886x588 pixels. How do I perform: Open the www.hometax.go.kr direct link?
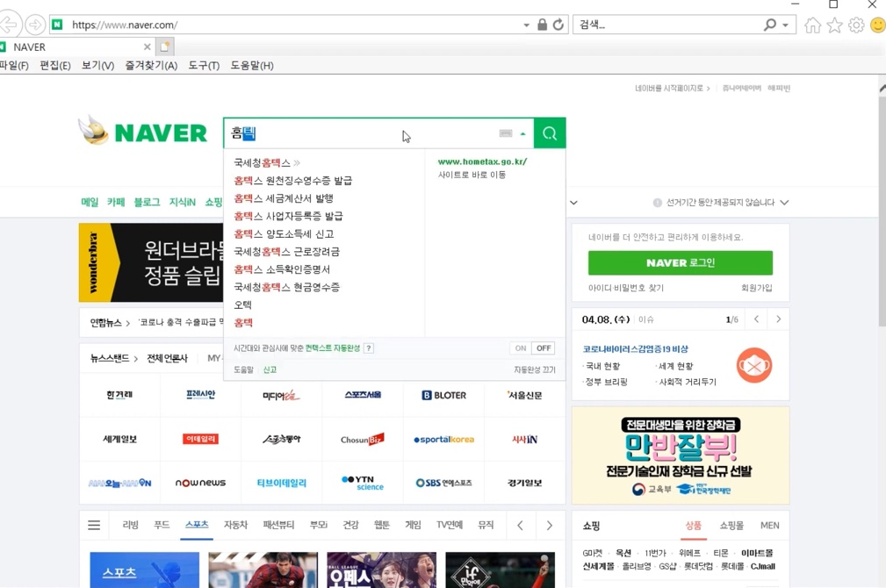pyautogui.click(x=482, y=161)
